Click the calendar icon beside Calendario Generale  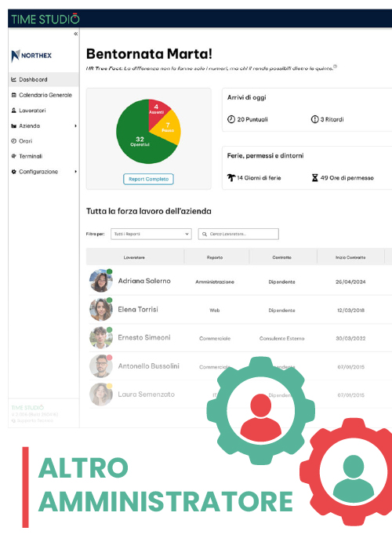coord(13,95)
